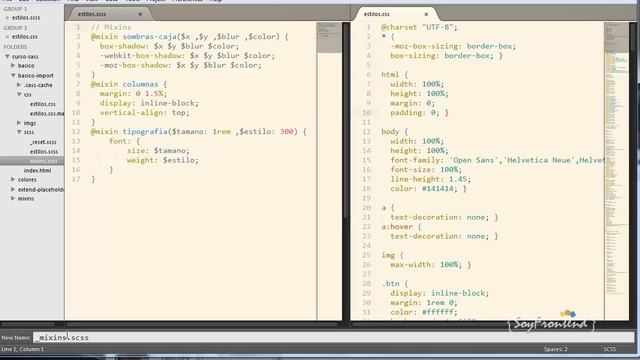This screenshot has height=360, width=640.
Task: Click the '@mixin sombras-caja' line
Action: (x=189, y=37)
